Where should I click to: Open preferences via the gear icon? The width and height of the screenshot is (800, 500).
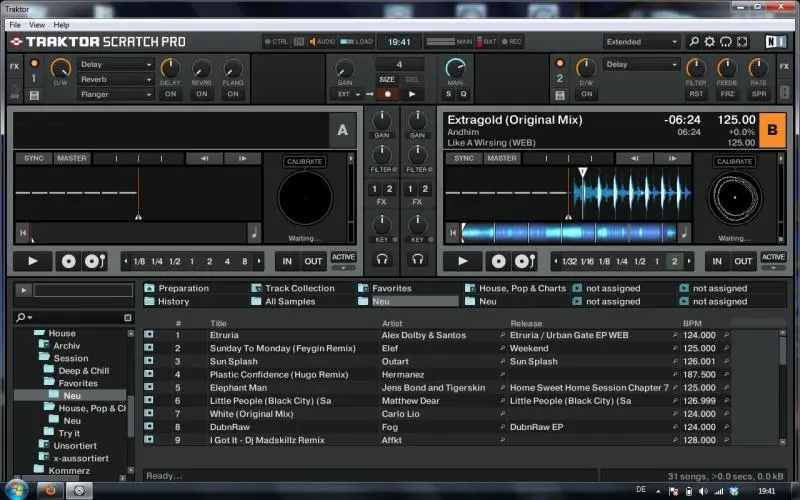pyautogui.click(x=710, y=42)
